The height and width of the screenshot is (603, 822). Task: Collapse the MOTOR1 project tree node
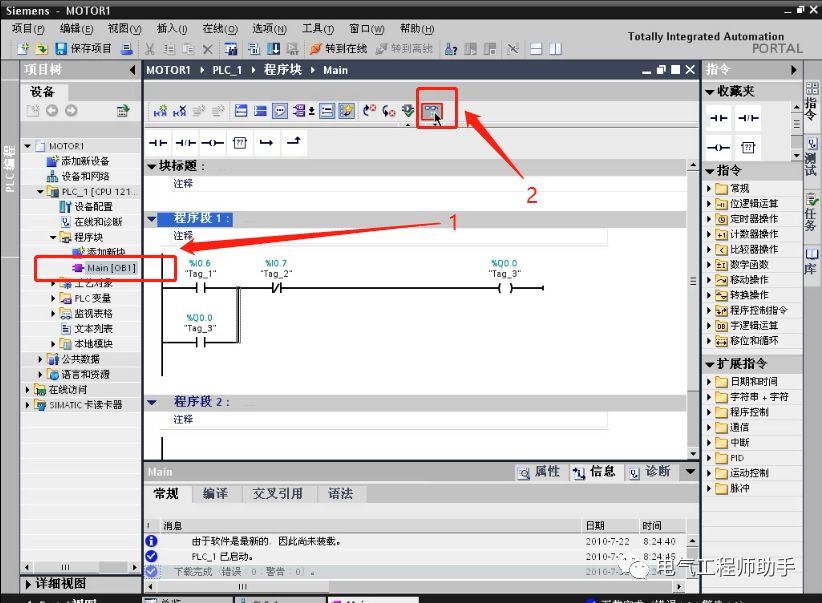[27, 146]
